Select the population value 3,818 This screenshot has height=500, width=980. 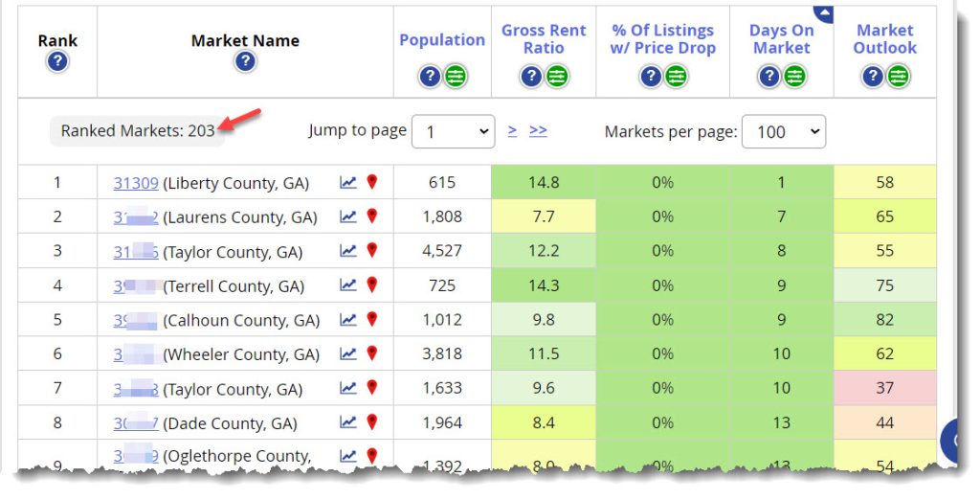click(442, 353)
